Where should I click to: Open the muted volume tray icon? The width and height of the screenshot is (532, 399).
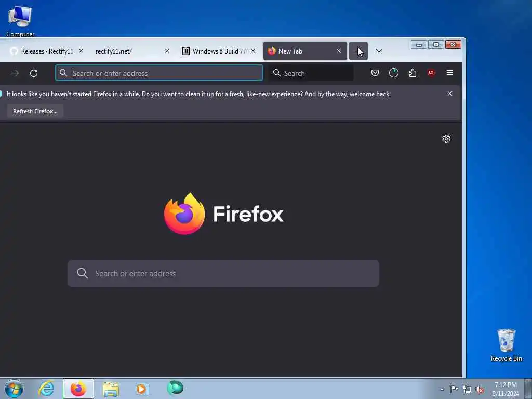click(x=480, y=390)
